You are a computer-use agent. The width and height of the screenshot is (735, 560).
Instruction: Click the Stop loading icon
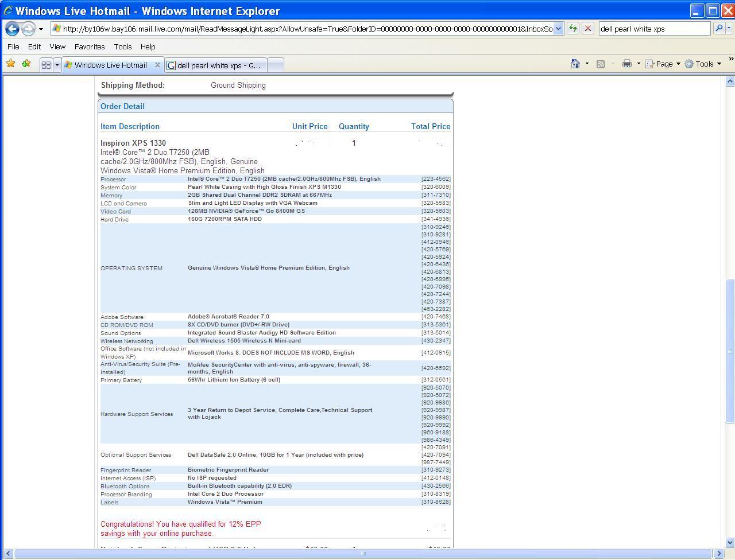coord(588,29)
